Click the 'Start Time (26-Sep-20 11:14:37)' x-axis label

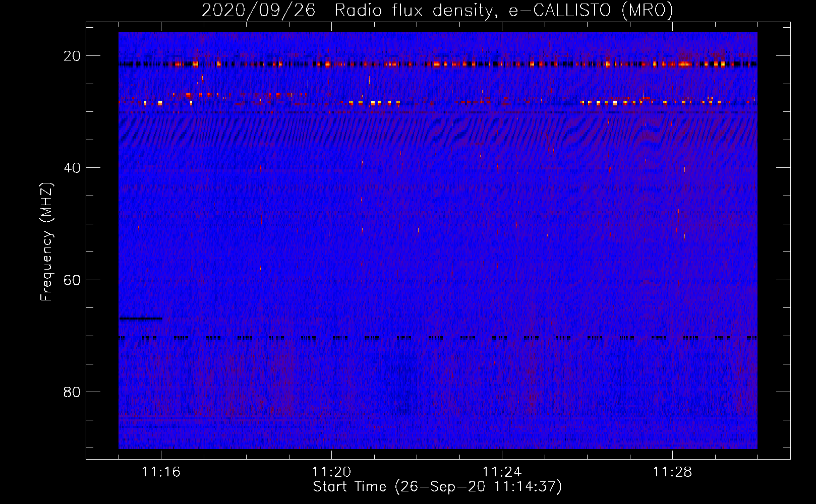pos(437,487)
